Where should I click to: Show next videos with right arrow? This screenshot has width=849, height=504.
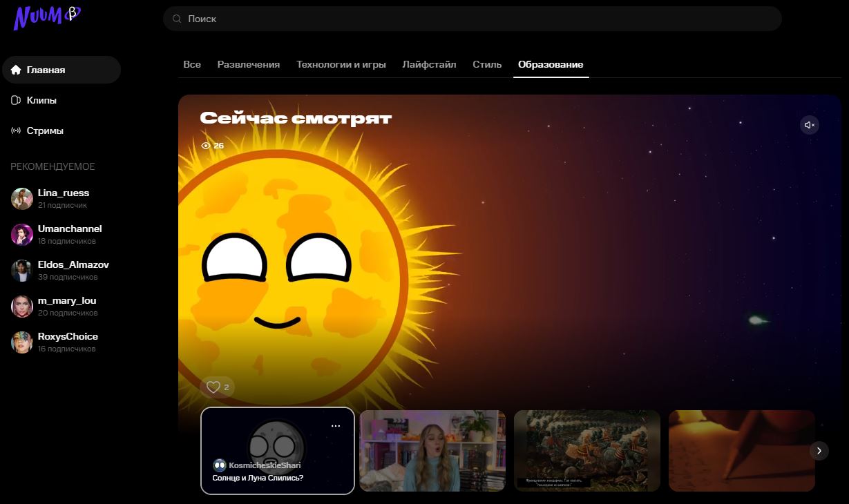point(819,451)
